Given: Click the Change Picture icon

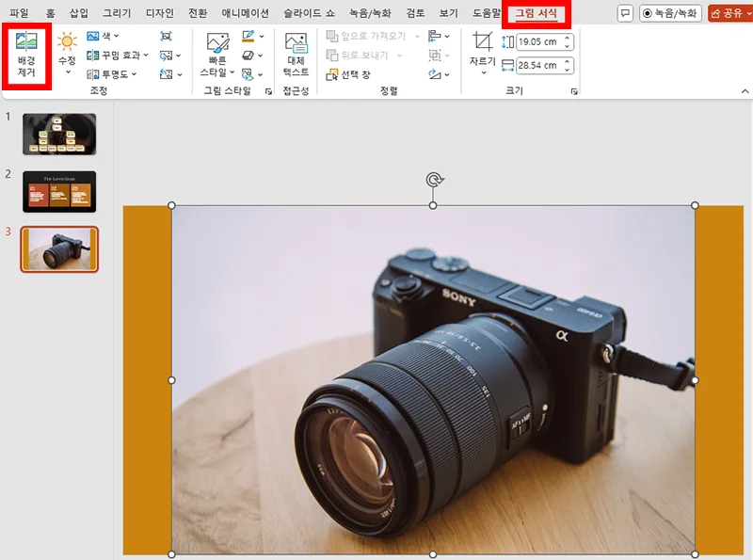Looking at the screenshot, I should click(x=167, y=56).
